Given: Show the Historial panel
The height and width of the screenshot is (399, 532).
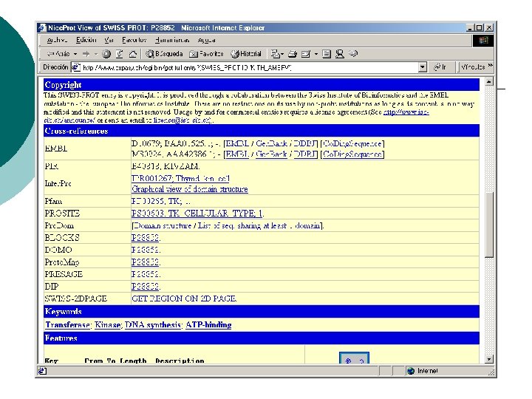Looking at the screenshot, I should tap(246, 54).
